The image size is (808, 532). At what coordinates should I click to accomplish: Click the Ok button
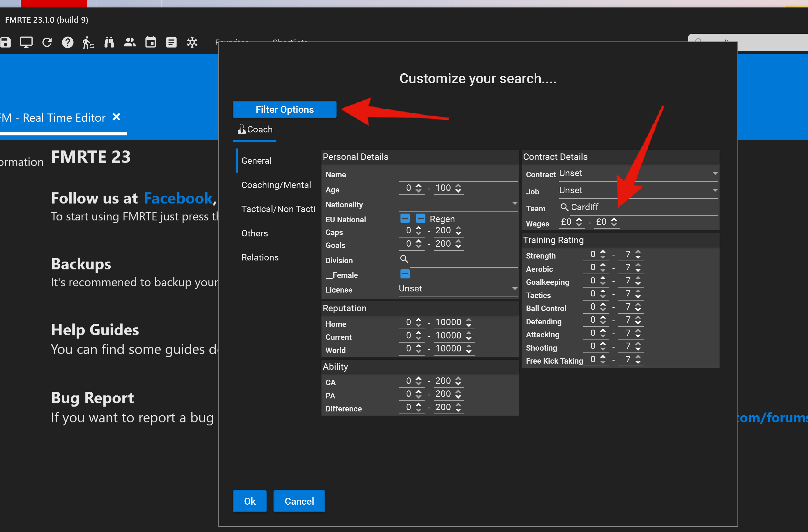[250, 501]
